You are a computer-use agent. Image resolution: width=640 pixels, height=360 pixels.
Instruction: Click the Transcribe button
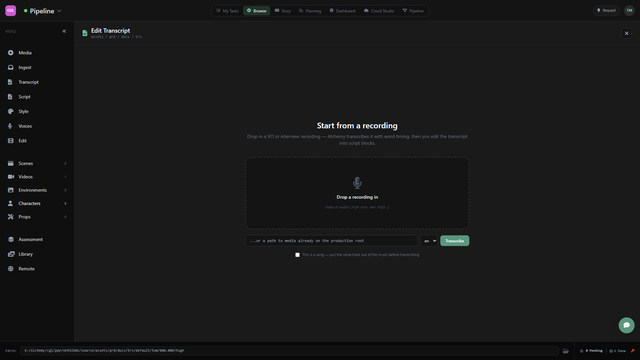pos(455,241)
